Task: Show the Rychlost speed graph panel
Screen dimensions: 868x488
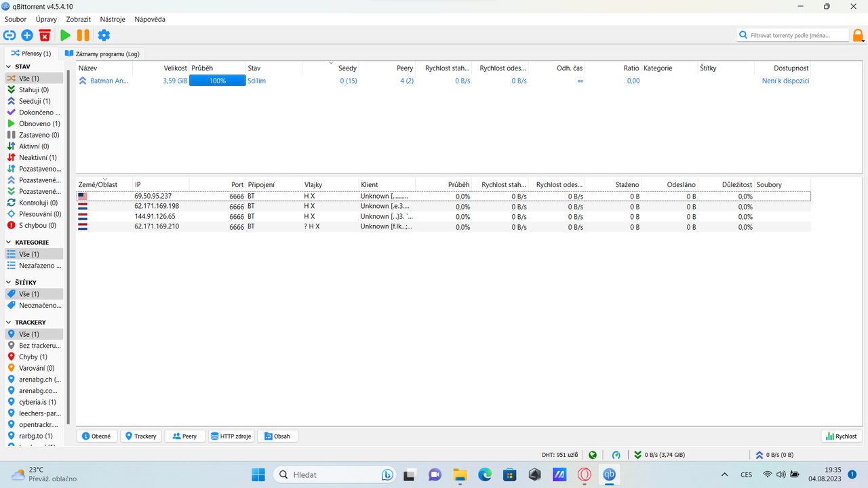Action: pyautogui.click(x=841, y=436)
